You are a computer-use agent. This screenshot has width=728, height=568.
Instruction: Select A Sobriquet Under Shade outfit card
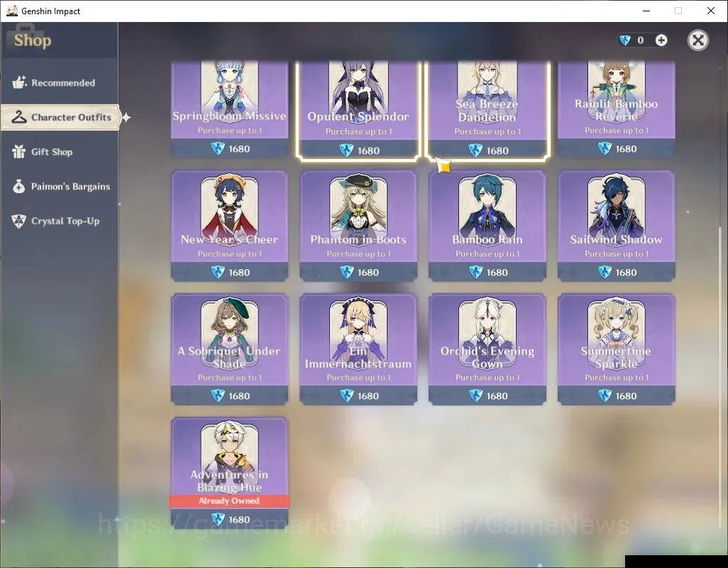(x=229, y=349)
